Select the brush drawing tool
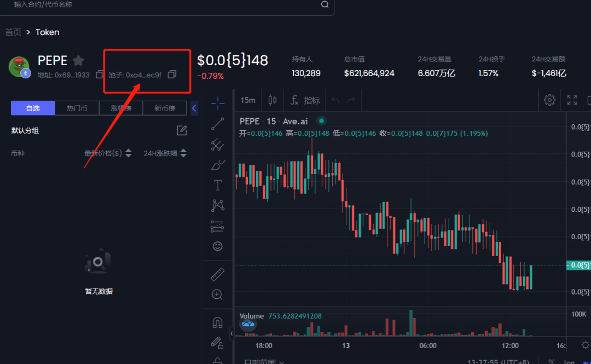Viewport: 591px width, 364px height. click(x=217, y=165)
